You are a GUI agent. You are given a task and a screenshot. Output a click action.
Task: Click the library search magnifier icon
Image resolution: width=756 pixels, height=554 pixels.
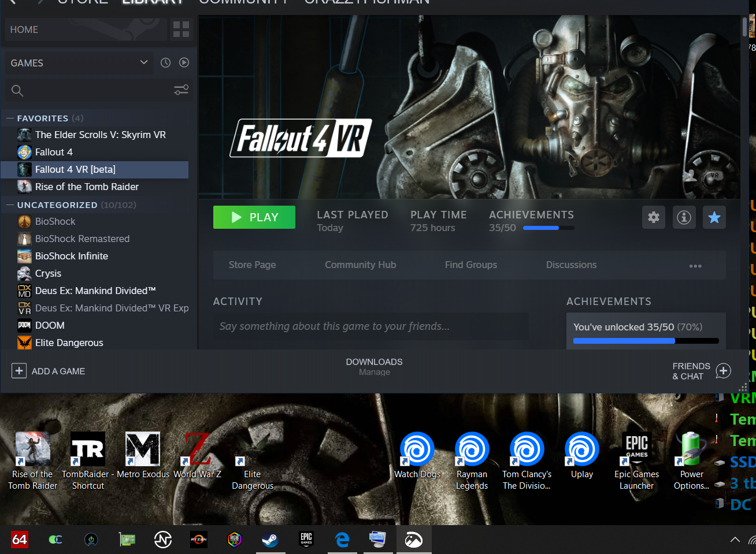17,91
